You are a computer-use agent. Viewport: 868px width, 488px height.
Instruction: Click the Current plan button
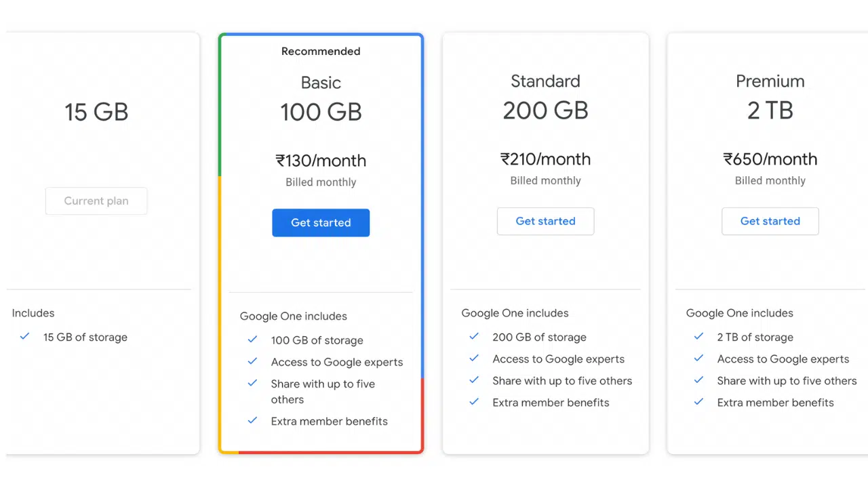click(x=96, y=201)
